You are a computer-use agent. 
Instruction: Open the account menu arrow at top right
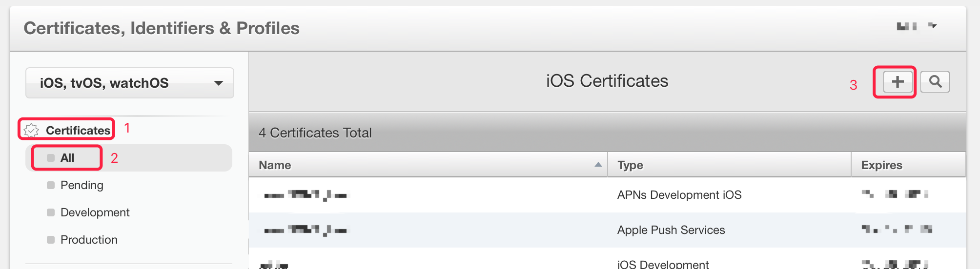932,26
